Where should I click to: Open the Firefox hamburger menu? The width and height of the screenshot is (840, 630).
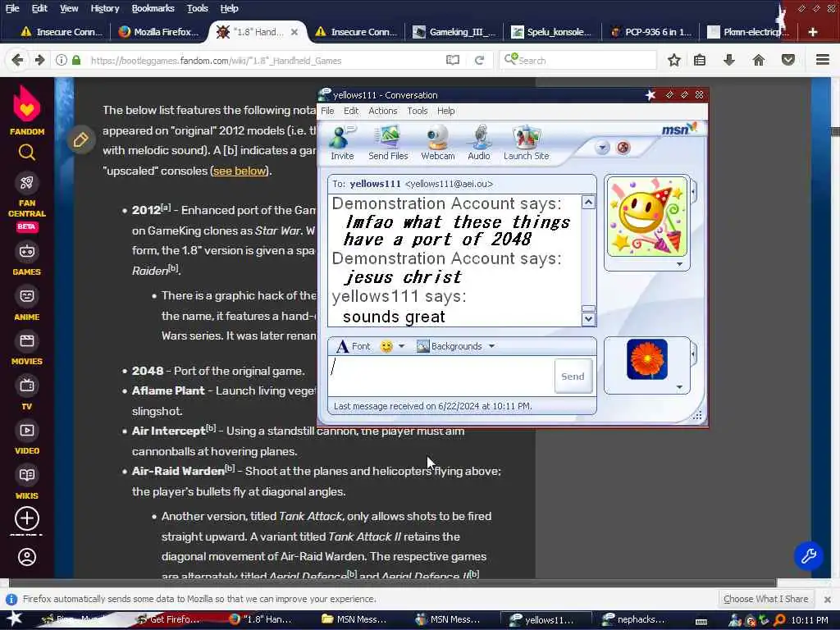click(x=823, y=60)
